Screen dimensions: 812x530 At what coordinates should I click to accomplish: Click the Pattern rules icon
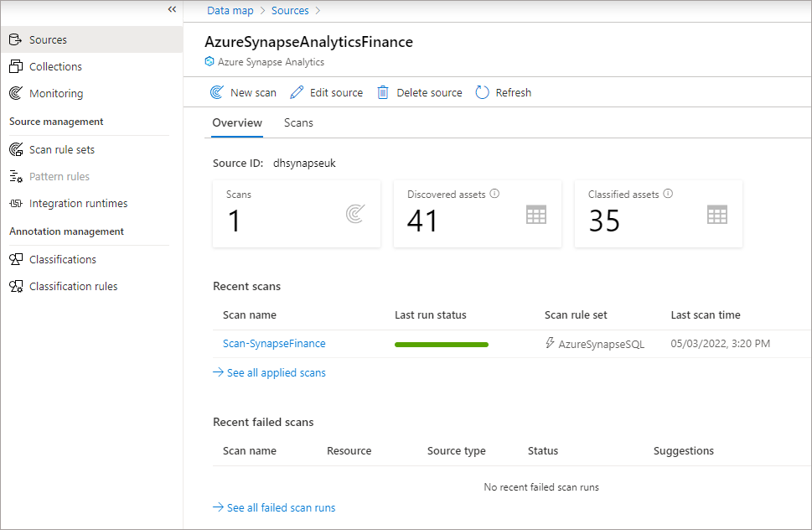[x=16, y=177]
